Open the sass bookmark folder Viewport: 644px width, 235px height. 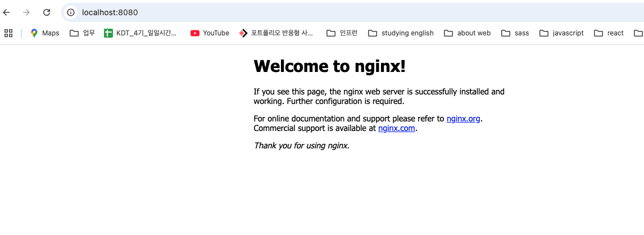click(515, 33)
